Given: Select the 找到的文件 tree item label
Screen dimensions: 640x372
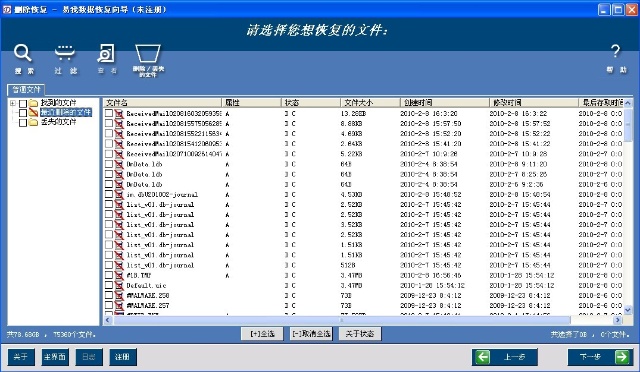Looking at the screenshot, I should [x=58, y=103].
